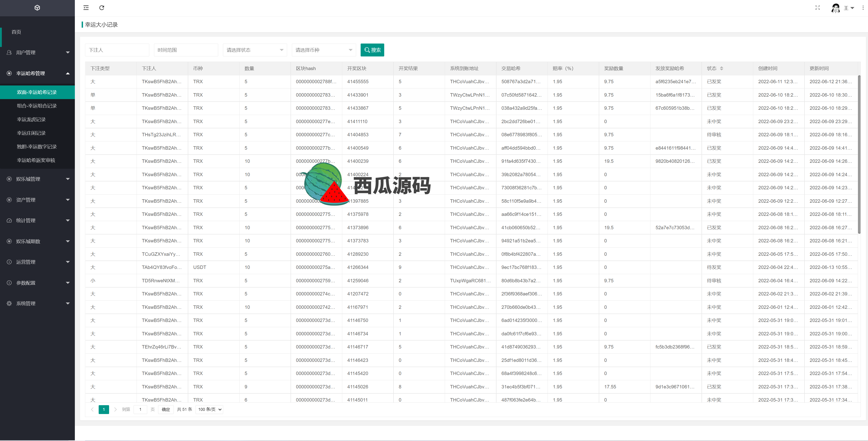Open the vertical dots menu icon
The image size is (868, 441).
[x=863, y=8]
